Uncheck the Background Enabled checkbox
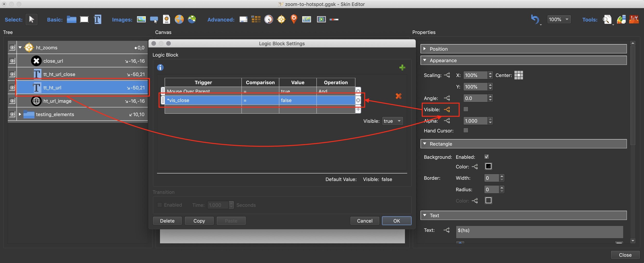 [487, 157]
